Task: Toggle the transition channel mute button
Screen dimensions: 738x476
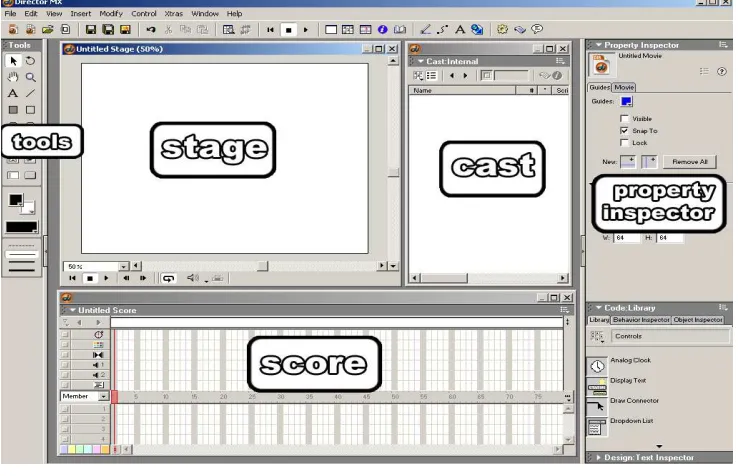Action: point(65,355)
